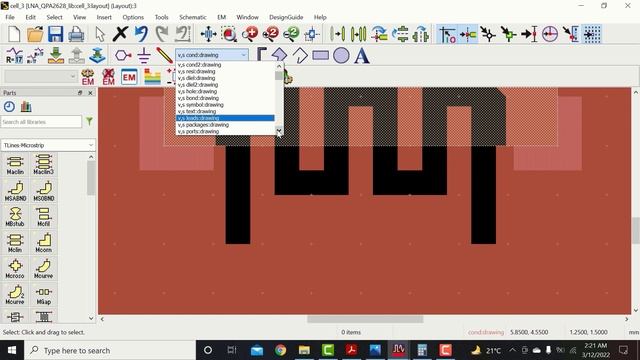Insert a pin with the hexagon icon
The height and width of the screenshot is (360, 640).
(123, 56)
